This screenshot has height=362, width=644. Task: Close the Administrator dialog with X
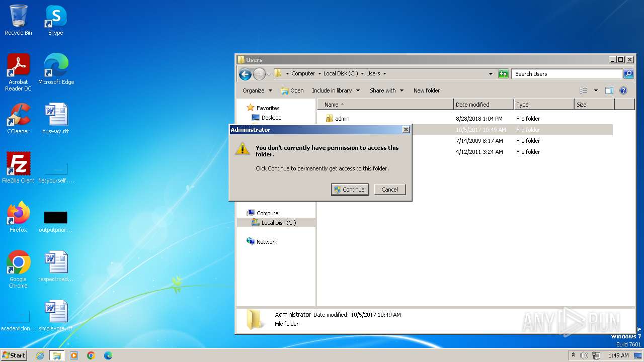point(406,130)
